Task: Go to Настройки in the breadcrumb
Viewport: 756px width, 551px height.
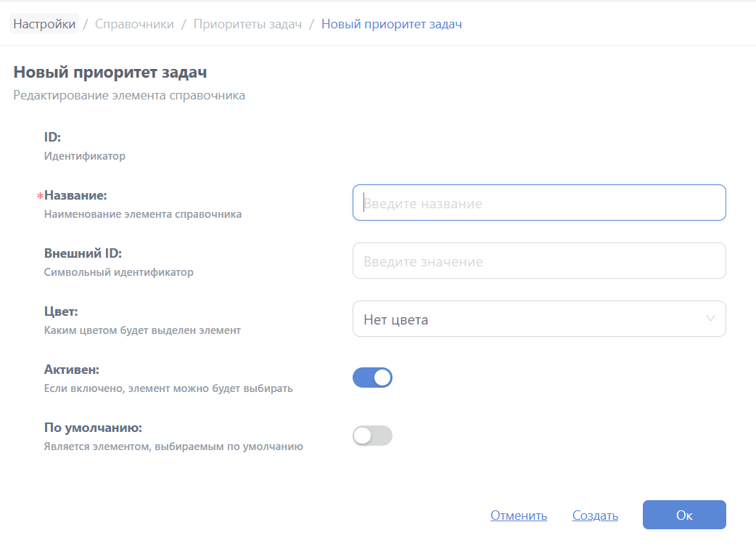Action: click(x=44, y=24)
